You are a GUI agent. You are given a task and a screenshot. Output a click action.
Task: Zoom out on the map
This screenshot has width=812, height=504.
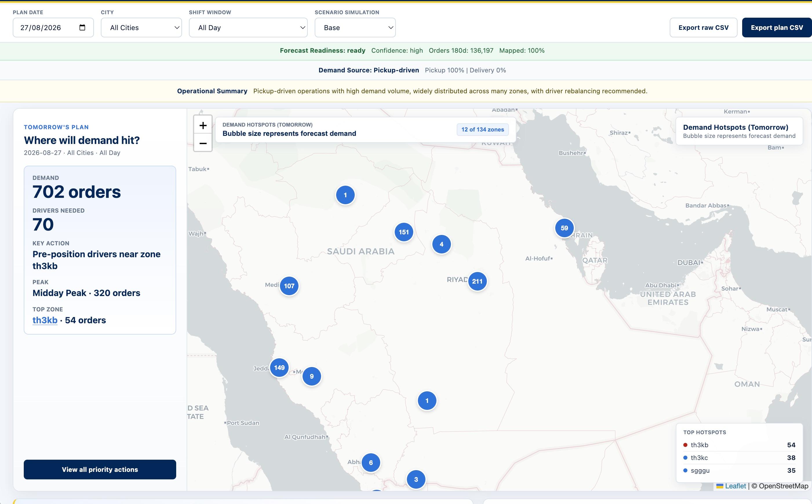[203, 143]
